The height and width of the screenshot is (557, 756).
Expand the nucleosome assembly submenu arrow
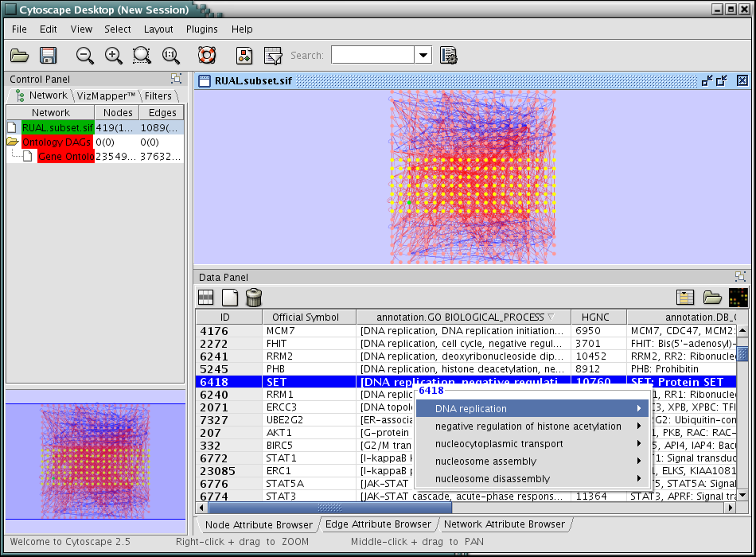coord(639,462)
